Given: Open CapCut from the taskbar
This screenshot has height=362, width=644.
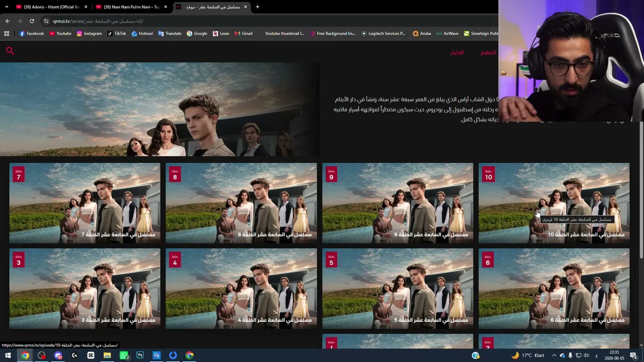Looking at the screenshot, I should pos(91,355).
